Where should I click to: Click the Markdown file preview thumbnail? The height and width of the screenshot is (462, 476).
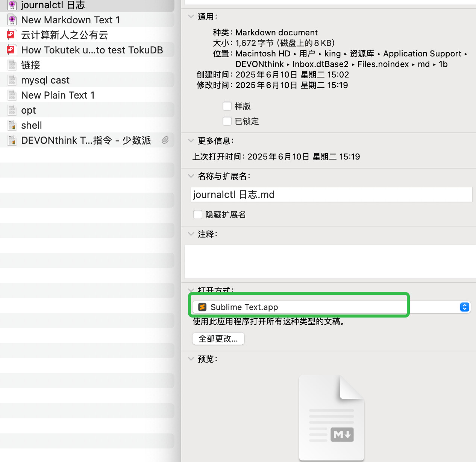point(331,418)
